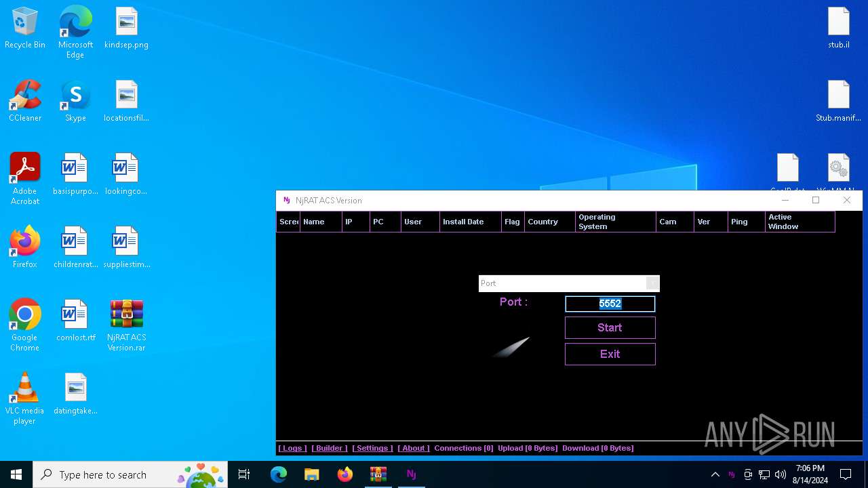Switch to NjRAT app in the taskbar
The width and height of the screenshot is (868, 488).
click(411, 474)
